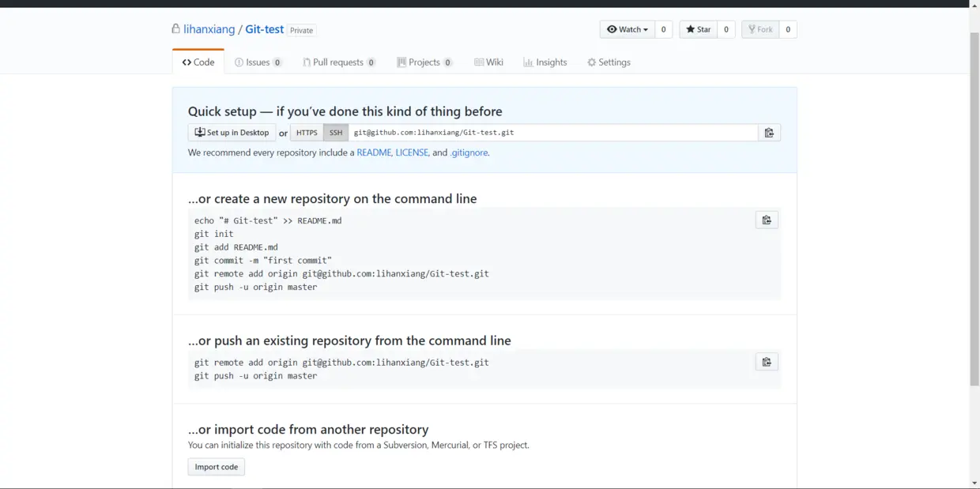Open the Projects tab
Image resolution: width=980 pixels, height=489 pixels.
425,62
